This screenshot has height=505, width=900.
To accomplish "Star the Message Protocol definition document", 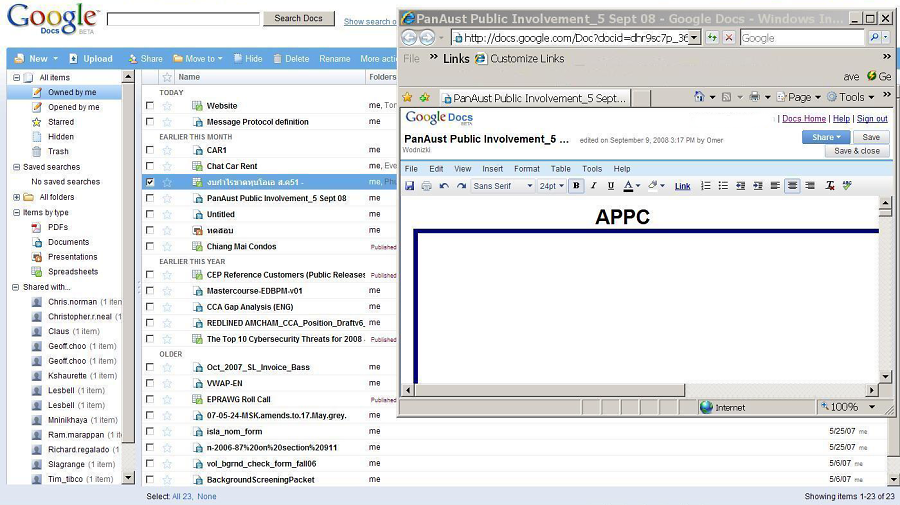I will 167,122.
